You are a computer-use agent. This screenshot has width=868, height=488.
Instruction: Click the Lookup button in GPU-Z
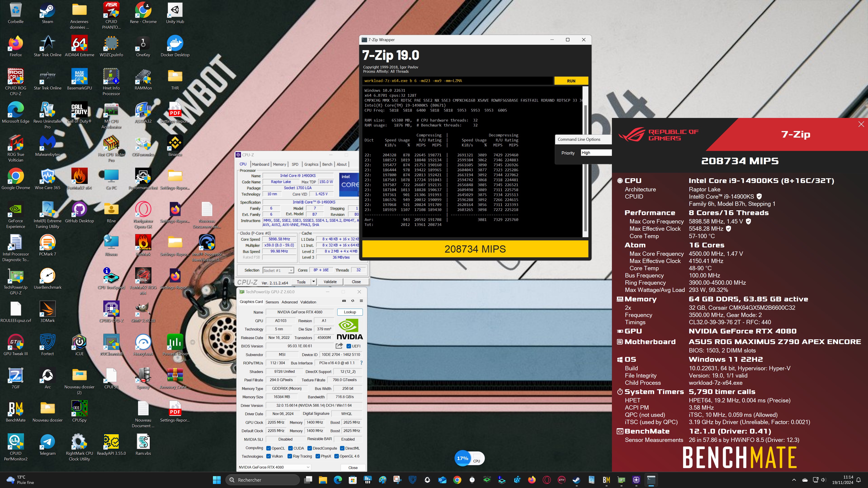click(x=350, y=312)
